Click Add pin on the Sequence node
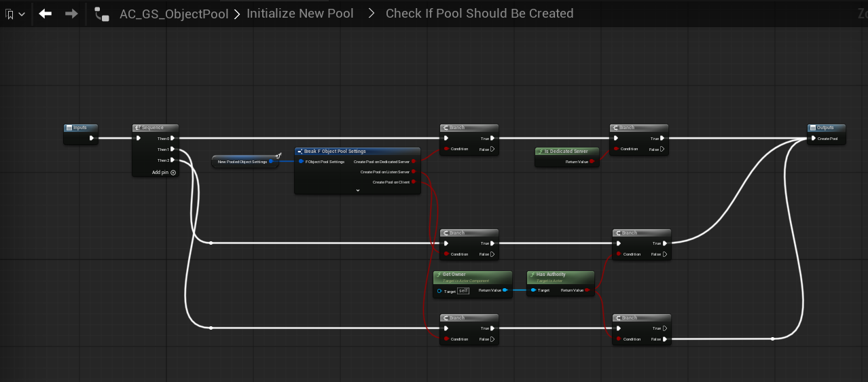 tap(164, 173)
